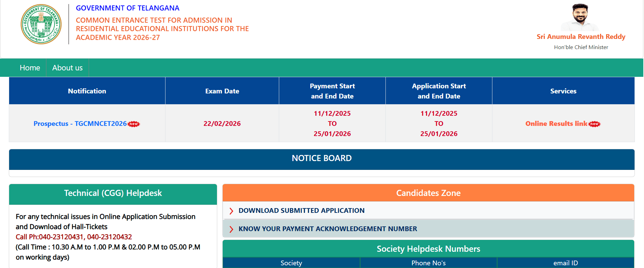Click the Notice Board header bar
Screen dimensions: 644x268
pyautogui.click(x=321, y=158)
